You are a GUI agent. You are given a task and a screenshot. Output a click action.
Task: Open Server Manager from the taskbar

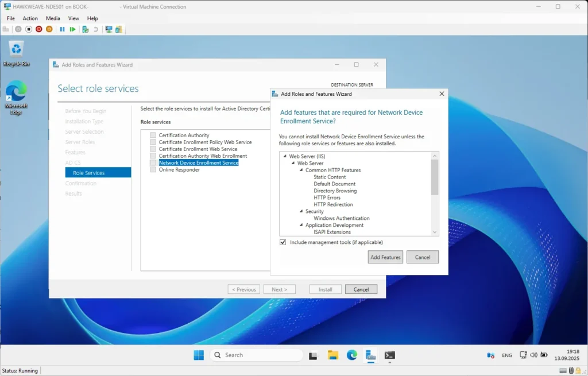pos(371,355)
